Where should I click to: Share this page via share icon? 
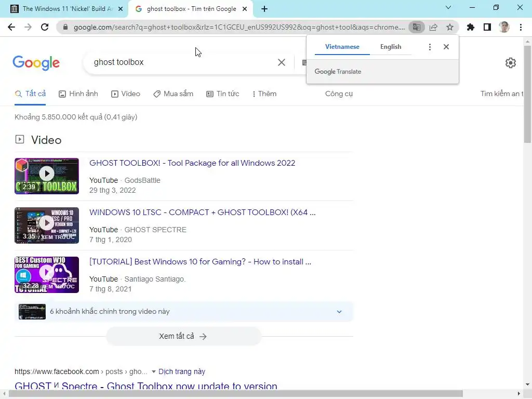pos(433,27)
